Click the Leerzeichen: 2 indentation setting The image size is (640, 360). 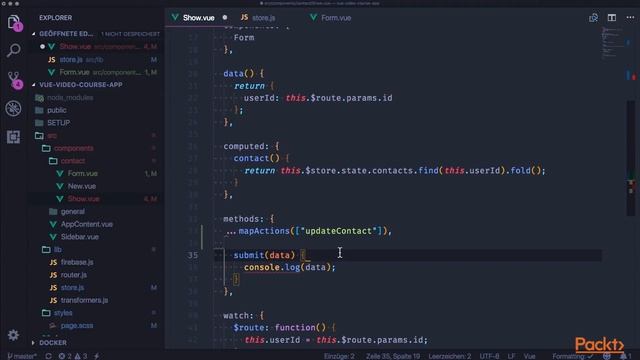point(449,356)
